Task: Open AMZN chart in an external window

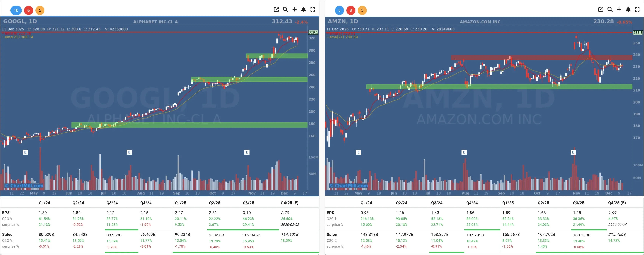Action: [601, 9]
